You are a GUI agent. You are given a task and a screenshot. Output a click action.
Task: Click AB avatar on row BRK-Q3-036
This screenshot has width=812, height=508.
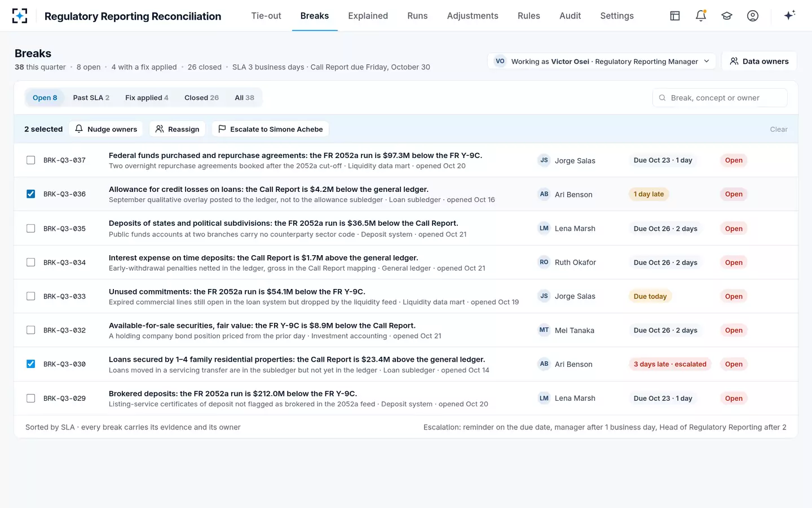(x=544, y=194)
